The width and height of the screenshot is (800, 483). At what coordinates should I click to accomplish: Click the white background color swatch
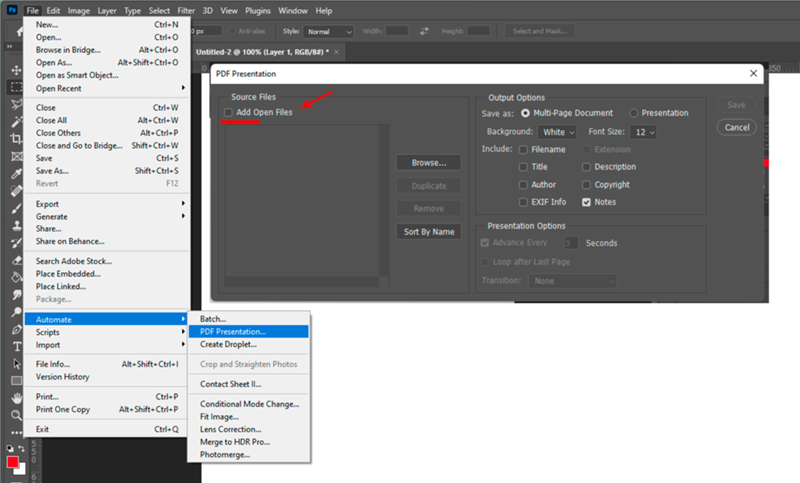(21, 471)
